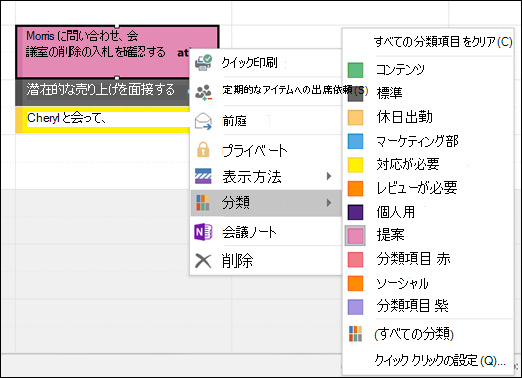Viewport: 522px width, 378px height.
Task: Open クイック クリックの設定(Q)...
Action: click(x=440, y=360)
